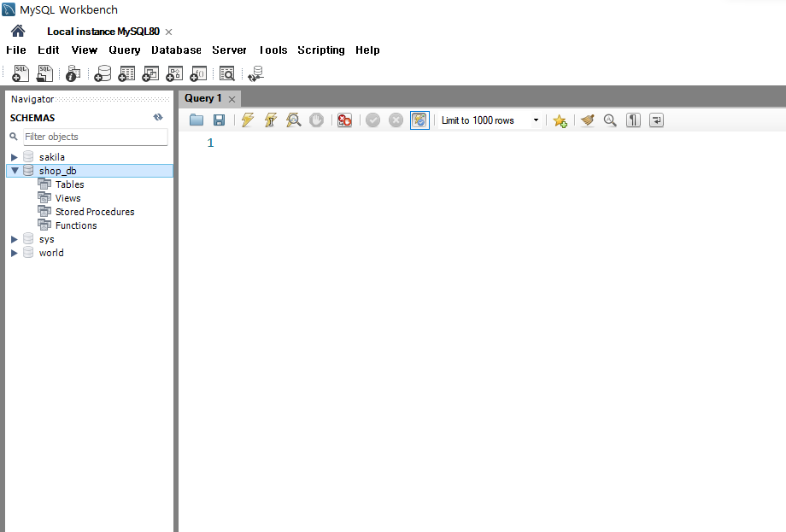
Task: Select the Functions node under shop_db
Action: point(76,225)
